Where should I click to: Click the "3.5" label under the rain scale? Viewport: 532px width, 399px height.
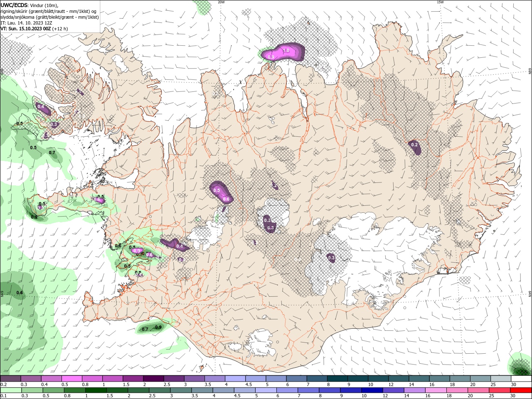point(195,396)
